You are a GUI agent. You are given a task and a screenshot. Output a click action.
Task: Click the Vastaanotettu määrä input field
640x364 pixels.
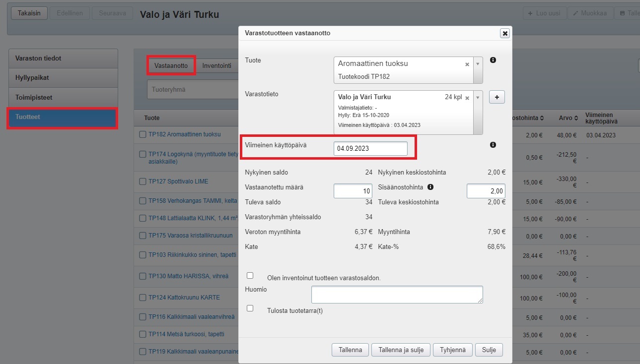(353, 191)
